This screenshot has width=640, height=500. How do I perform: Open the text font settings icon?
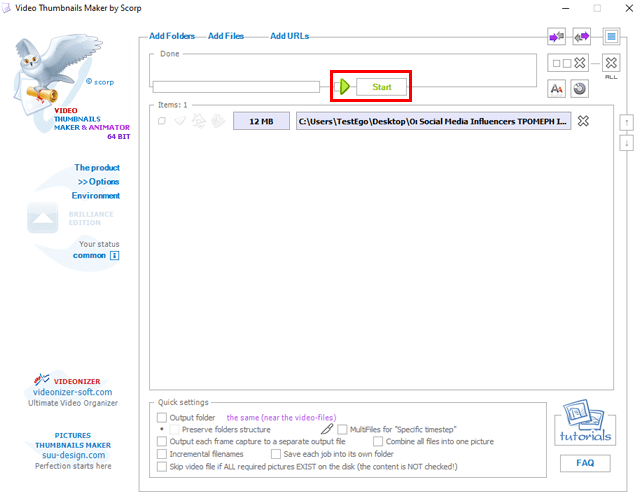coord(556,89)
